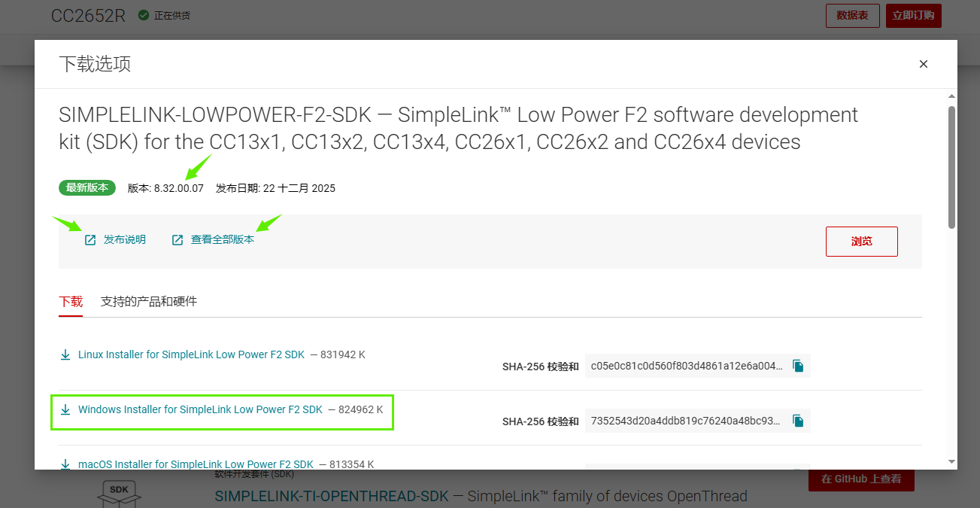Click the SIMPLELINK-LOWPOWER-F2-SDK dialog heading
The width and height of the screenshot is (980, 508).
coord(459,128)
